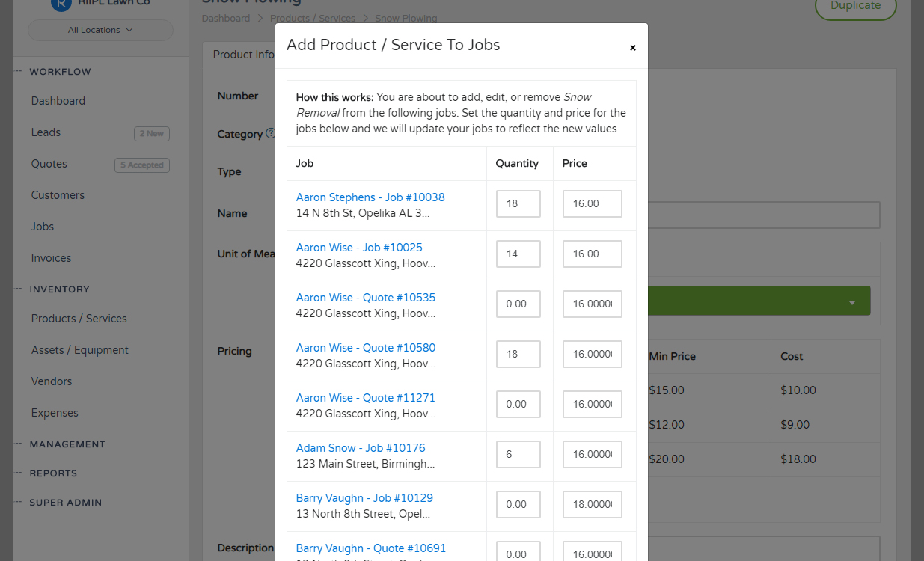The height and width of the screenshot is (561, 924).
Task: Click the RIIPL Lawn Co logo icon
Action: (x=61, y=4)
